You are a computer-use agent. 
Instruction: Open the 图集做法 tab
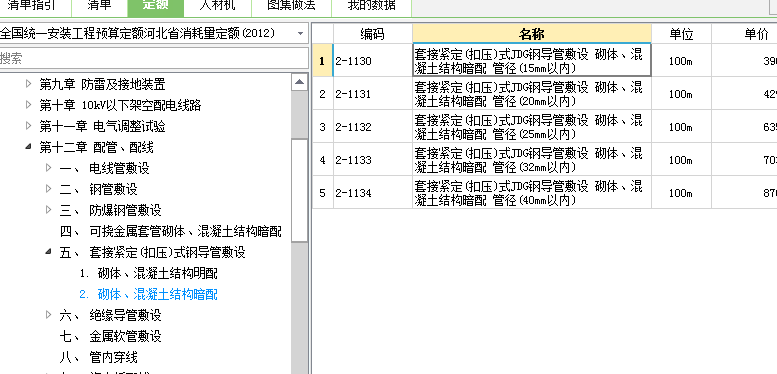click(x=291, y=7)
